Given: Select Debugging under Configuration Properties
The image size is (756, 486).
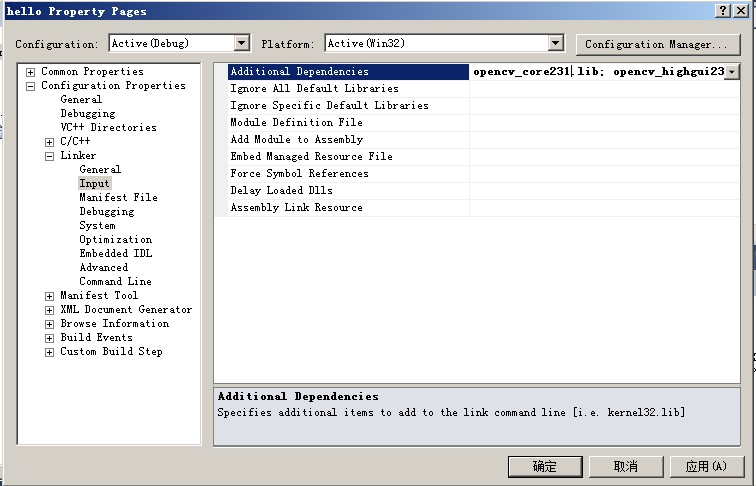Looking at the screenshot, I should pyautogui.click(x=88, y=113).
